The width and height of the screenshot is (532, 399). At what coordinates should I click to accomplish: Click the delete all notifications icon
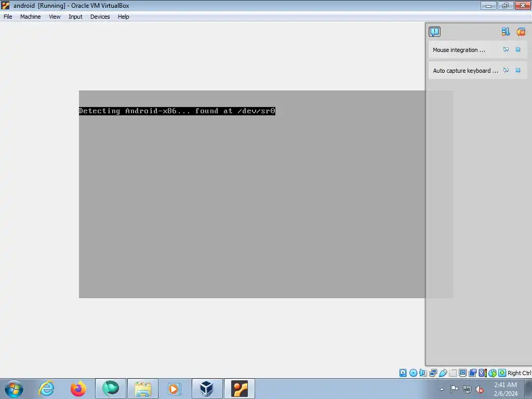[x=521, y=32]
